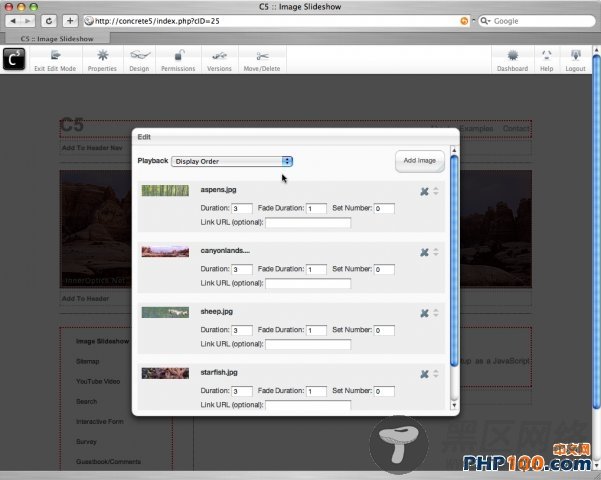Click the Move/Delete toolbar icon
The height and width of the screenshot is (480, 601).
tap(262, 59)
